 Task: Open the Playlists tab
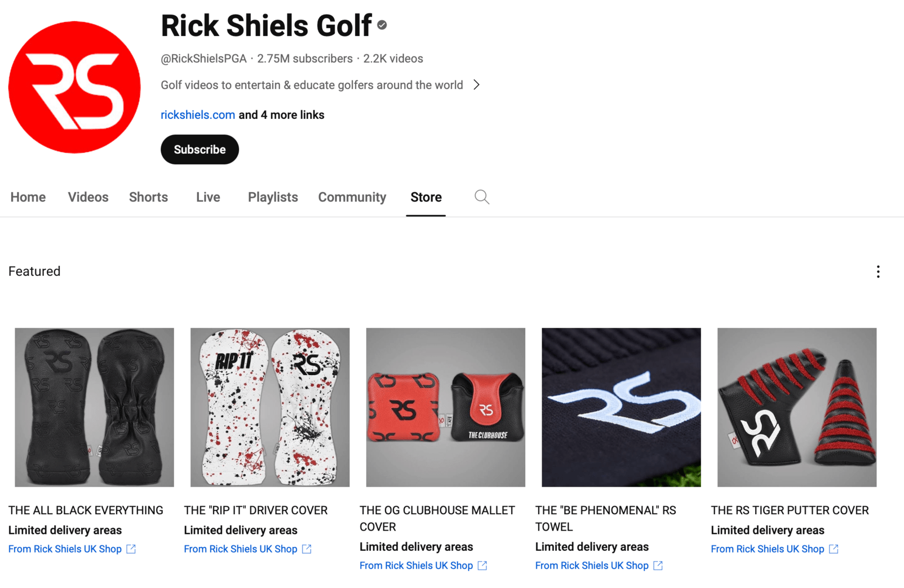(x=272, y=197)
